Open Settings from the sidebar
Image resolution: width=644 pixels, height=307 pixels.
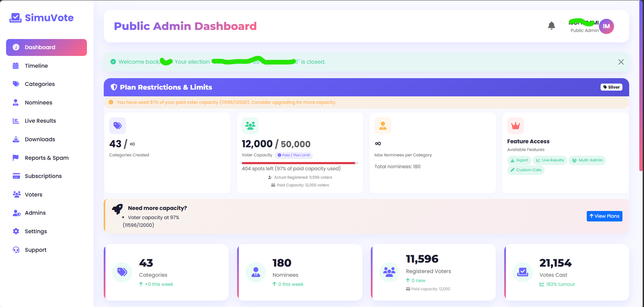(x=46, y=231)
